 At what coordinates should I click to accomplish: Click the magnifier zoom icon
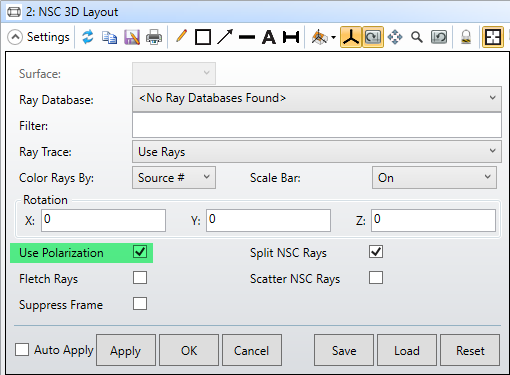(417, 37)
